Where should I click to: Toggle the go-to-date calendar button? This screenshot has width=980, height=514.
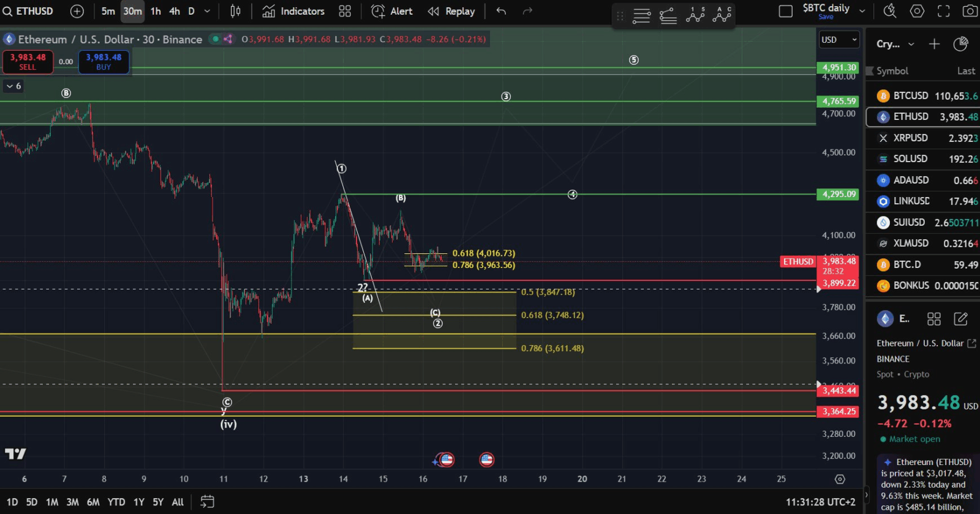(208, 502)
